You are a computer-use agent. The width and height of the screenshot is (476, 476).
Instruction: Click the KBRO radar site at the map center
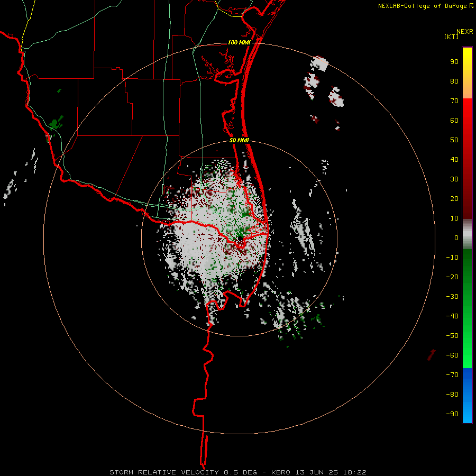click(240, 239)
